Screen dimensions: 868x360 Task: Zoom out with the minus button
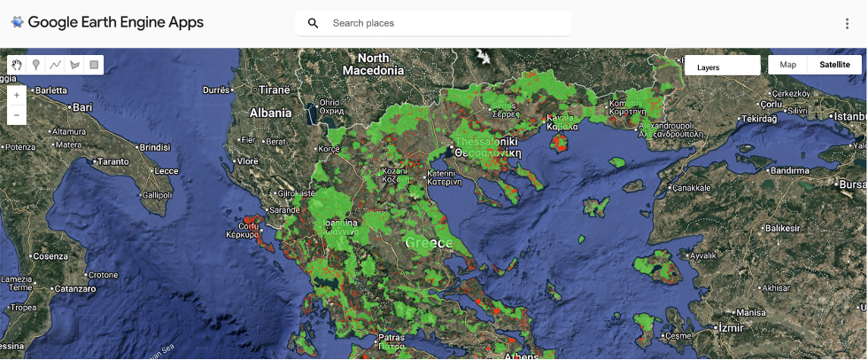[x=17, y=114]
